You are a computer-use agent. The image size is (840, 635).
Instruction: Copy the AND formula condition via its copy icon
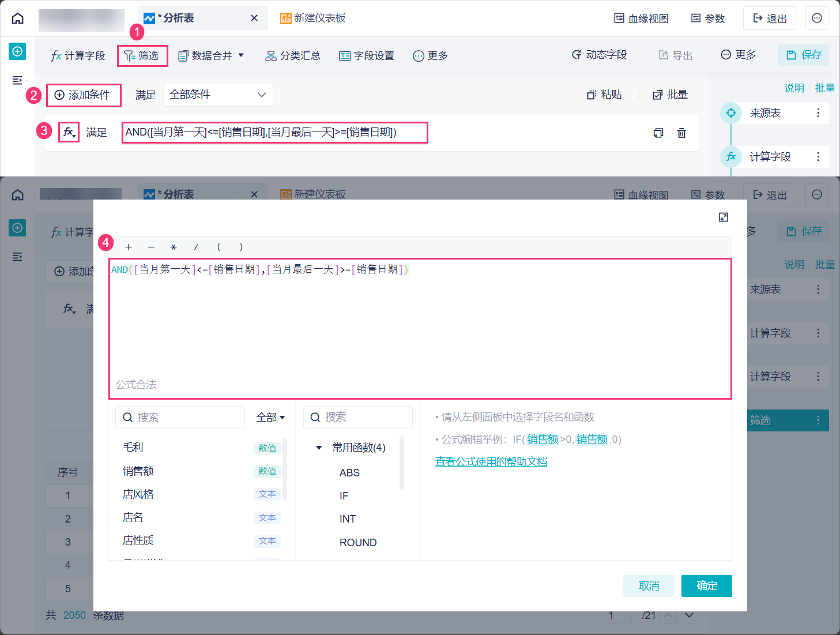[x=658, y=133]
